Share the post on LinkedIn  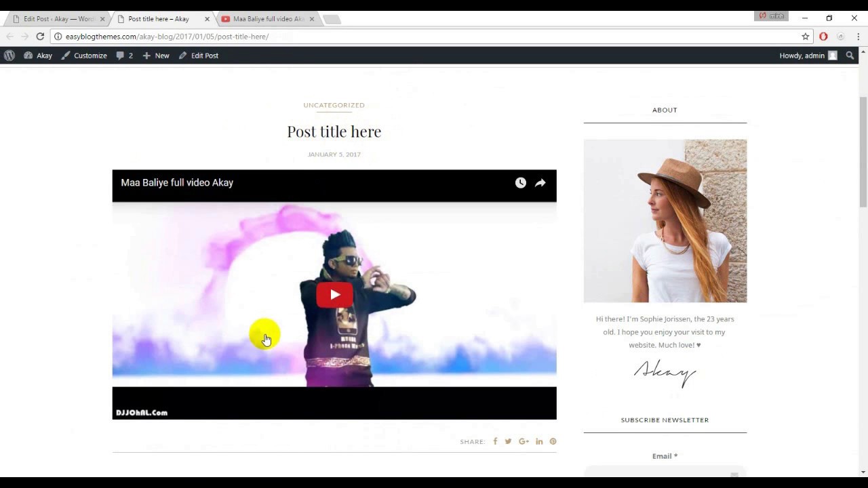tap(539, 441)
